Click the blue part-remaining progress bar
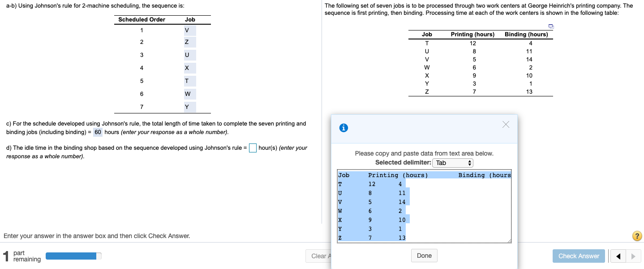 click(74, 256)
